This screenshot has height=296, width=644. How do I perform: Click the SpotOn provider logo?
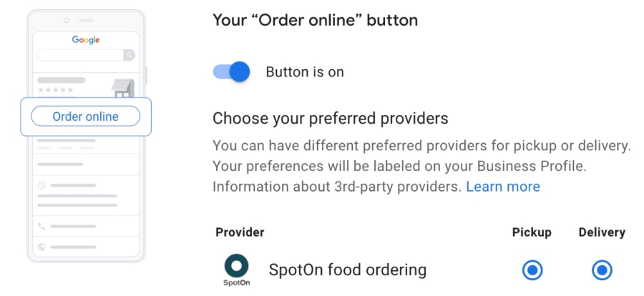pyautogui.click(x=237, y=270)
